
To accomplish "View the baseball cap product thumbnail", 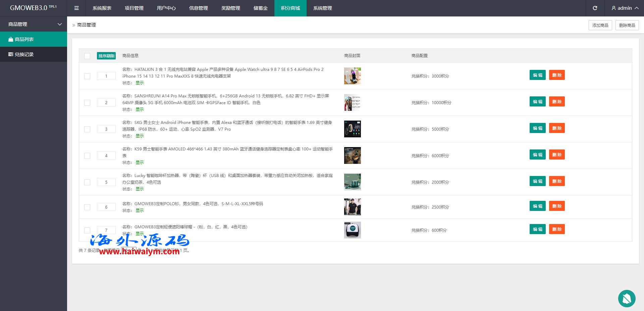I will pyautogui.click(x=352, y=230).
